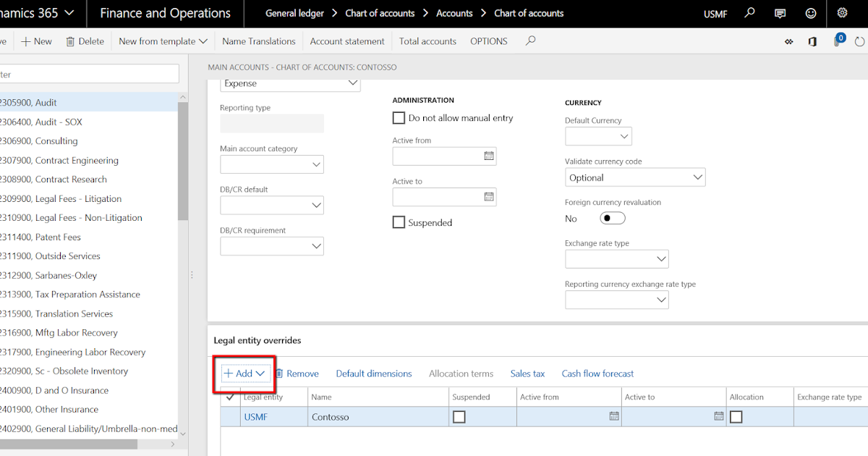Viewport: 868px width, 456px height.
Task: Check the Suspended box under Administration
Action: 399,222
